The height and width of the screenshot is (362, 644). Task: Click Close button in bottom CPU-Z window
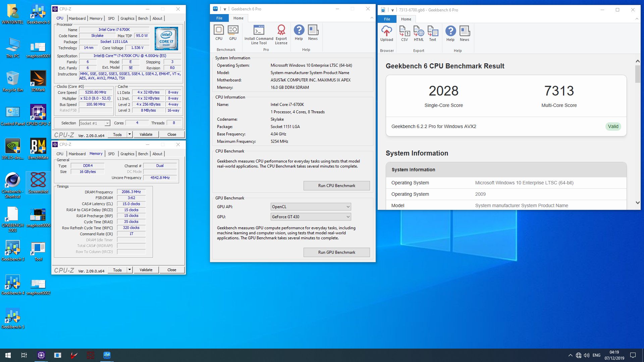click(172, 270)
